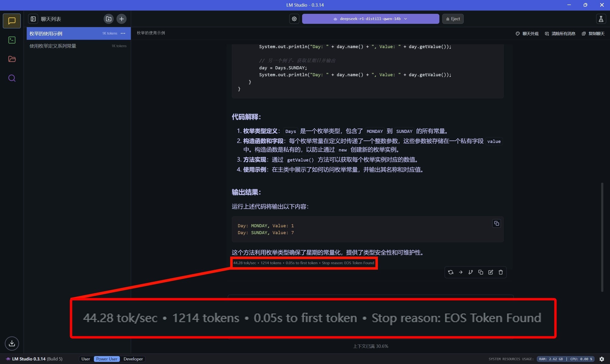The height and width of the screenshot is (364, 610).
Task: Regenerate the assistant response
Action: tap(450, 272)
